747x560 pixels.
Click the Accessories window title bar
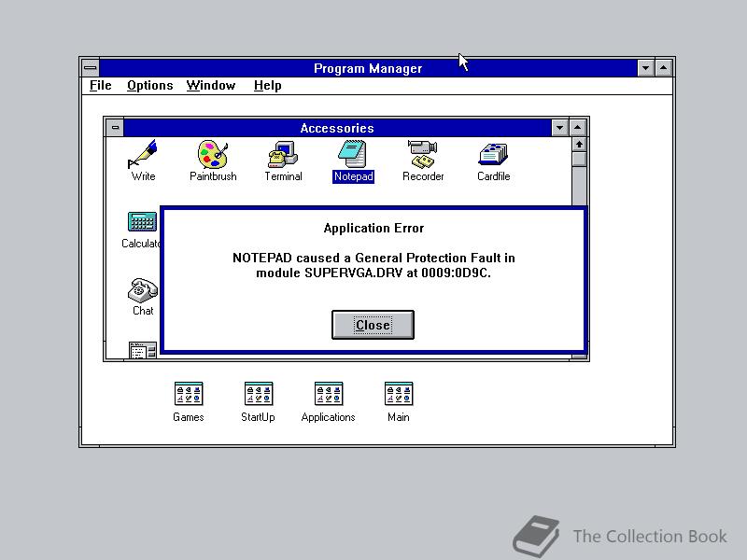(x=337, y=128)
